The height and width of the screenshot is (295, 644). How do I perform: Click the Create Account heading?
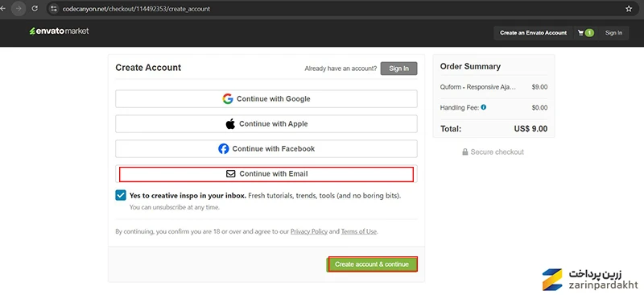pyautogui.click(x=148, y=68)
